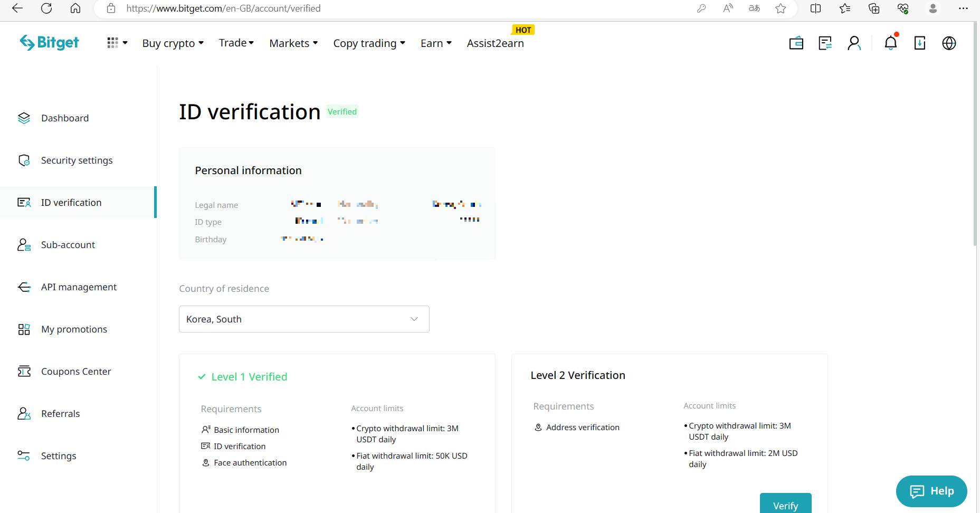Click the My promotions sidebar icon
Viewport: 980px width, 513px height.
click(x=24, y=329)
